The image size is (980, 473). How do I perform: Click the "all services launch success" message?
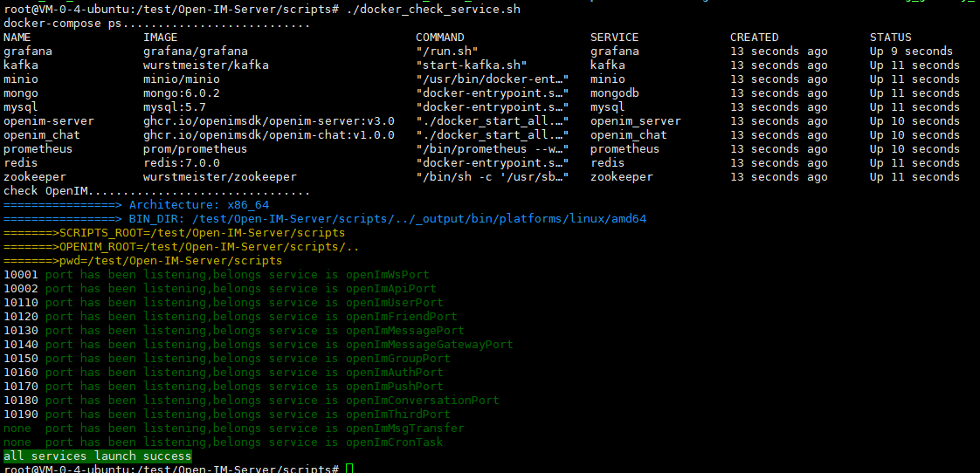click(98, 456)
